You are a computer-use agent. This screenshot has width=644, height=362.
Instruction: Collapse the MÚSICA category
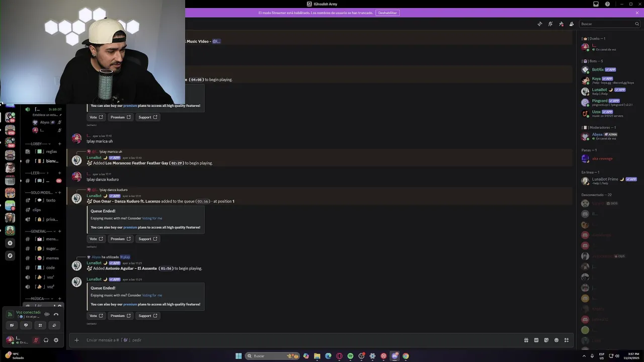coord(38,299)
